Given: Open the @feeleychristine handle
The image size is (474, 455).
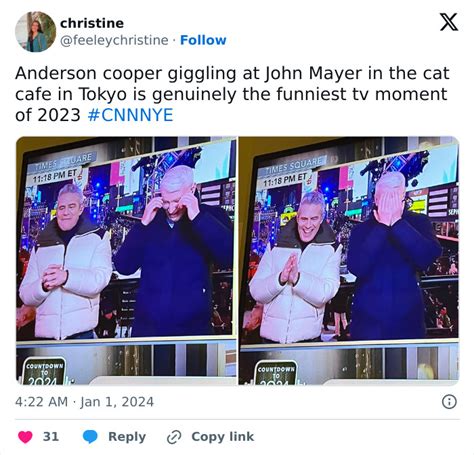Looking at the screenshot, I should tap(114, 40).
